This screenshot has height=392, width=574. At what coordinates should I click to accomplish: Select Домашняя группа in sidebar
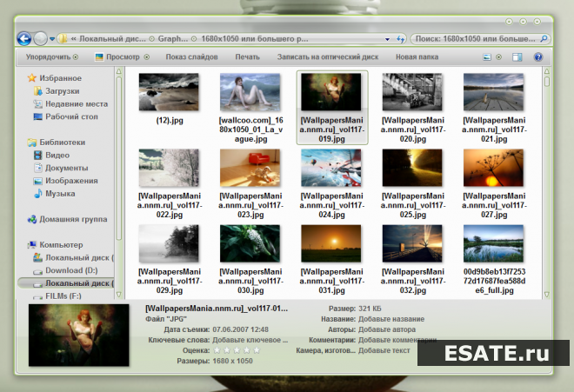(73, 219)
